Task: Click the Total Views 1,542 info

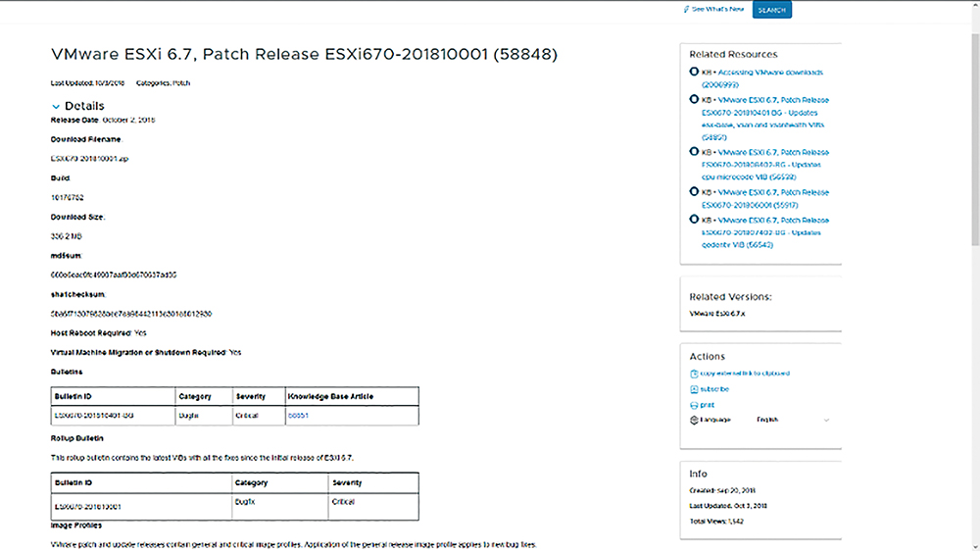Action: click(716, 522)
